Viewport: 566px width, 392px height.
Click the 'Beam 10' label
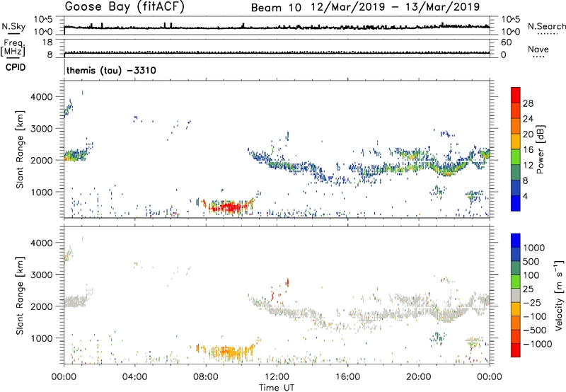(x=276, y=8)
